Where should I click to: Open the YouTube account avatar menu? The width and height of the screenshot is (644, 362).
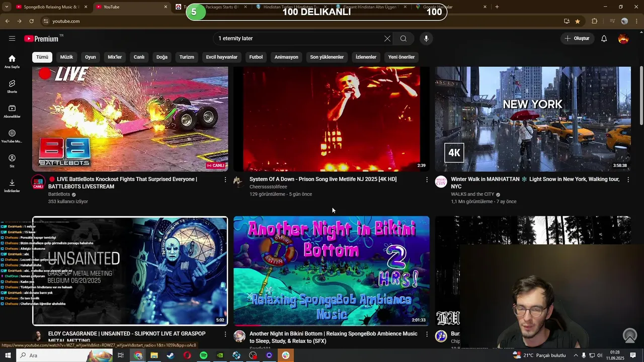coord(623,38)
